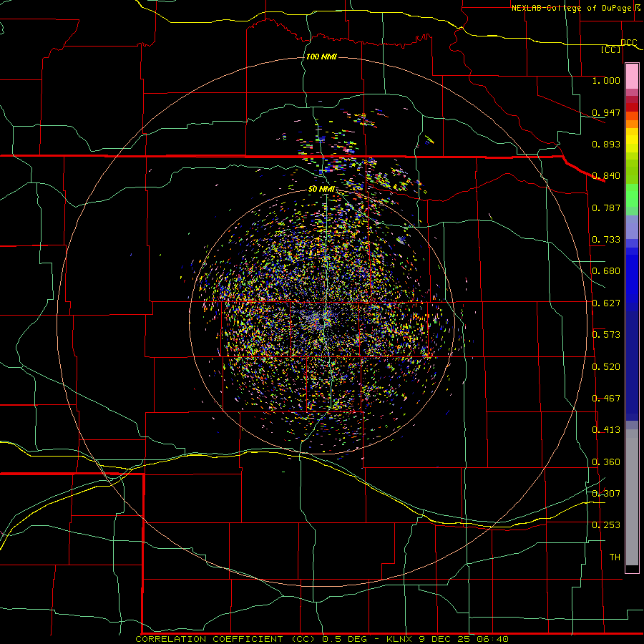Click the KLNX radar site identifier

399,639
